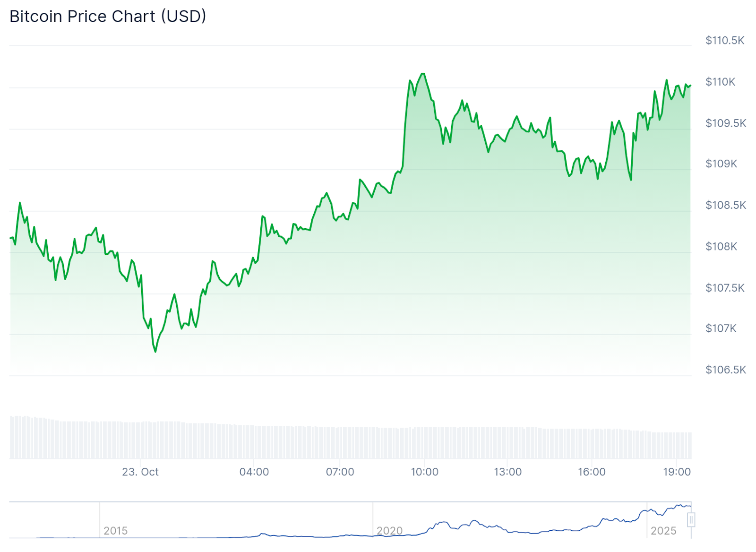
Task: Click the 2015 label in the navigator timeline
Action: [x=115, y=531]
